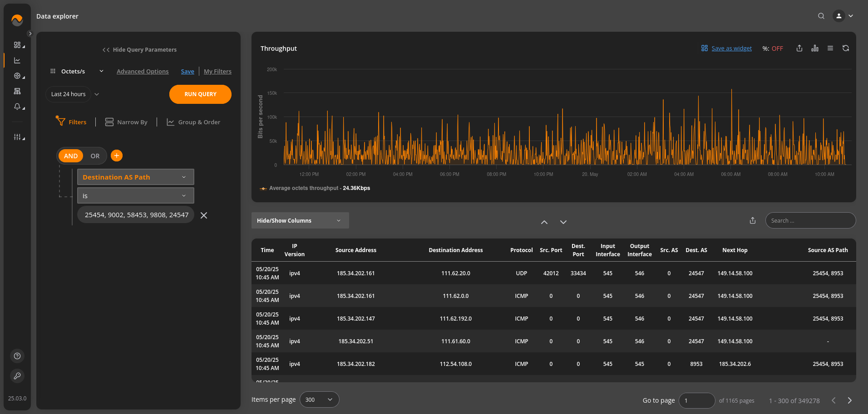Open the chart type bar graph icon
This screenshot has height=414, width=868.
815,49
